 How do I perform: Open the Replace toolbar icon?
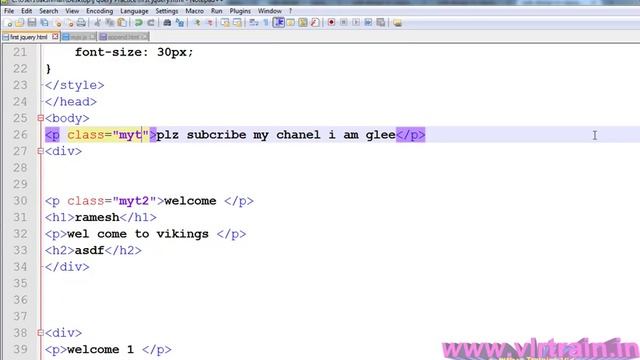click(x=180, y=23)
